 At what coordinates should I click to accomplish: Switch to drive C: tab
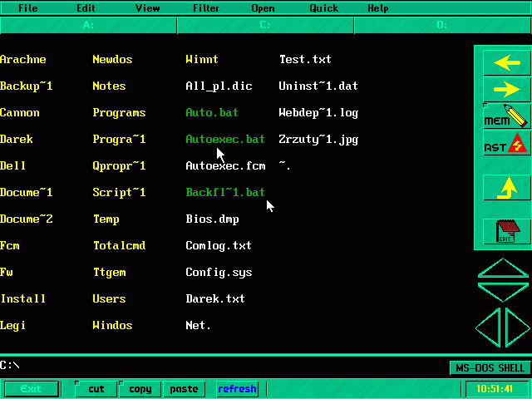265,25
